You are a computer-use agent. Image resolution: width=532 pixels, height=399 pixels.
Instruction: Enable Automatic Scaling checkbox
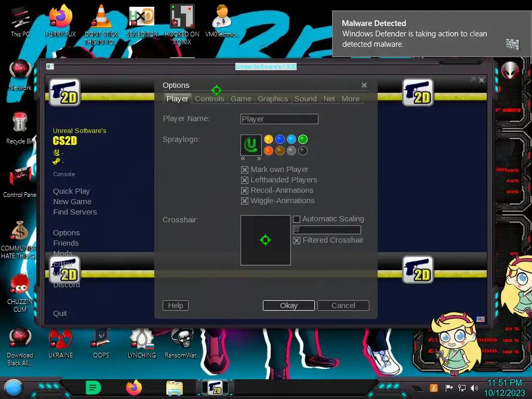[x=297, y=219]
